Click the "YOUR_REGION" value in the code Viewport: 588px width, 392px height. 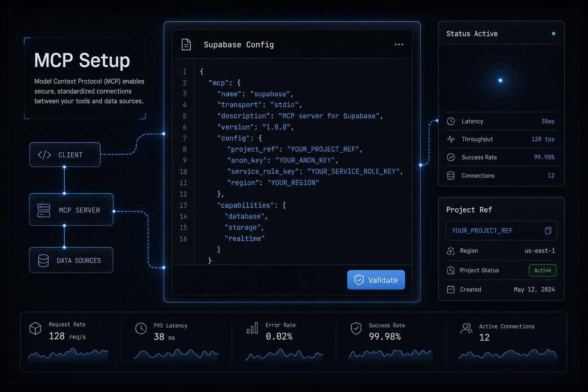(x=293, y=183)
